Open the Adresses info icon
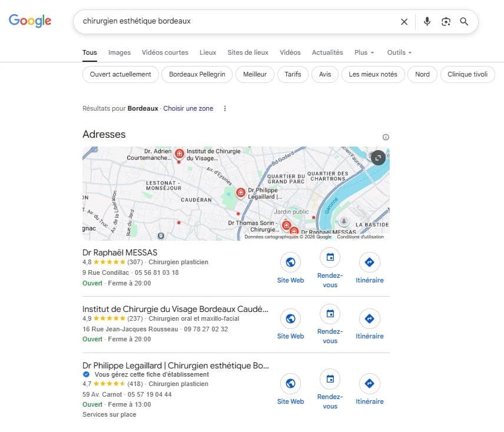The height and width of the screenshot is (432, 504). (386, 137)
